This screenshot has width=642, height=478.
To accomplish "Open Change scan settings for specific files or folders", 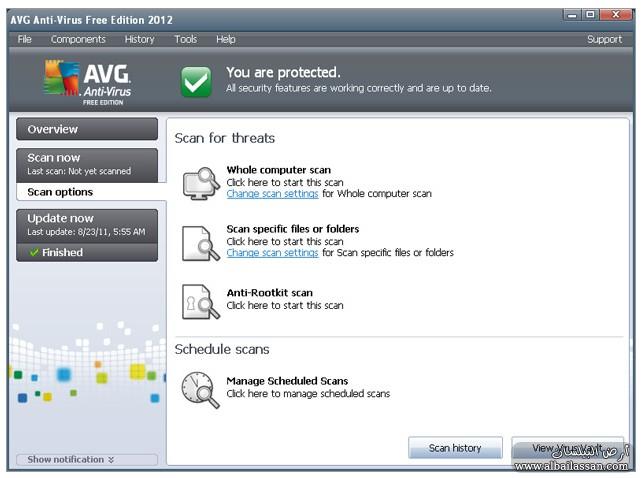I will pyautogui.click(x=272, y=253).
